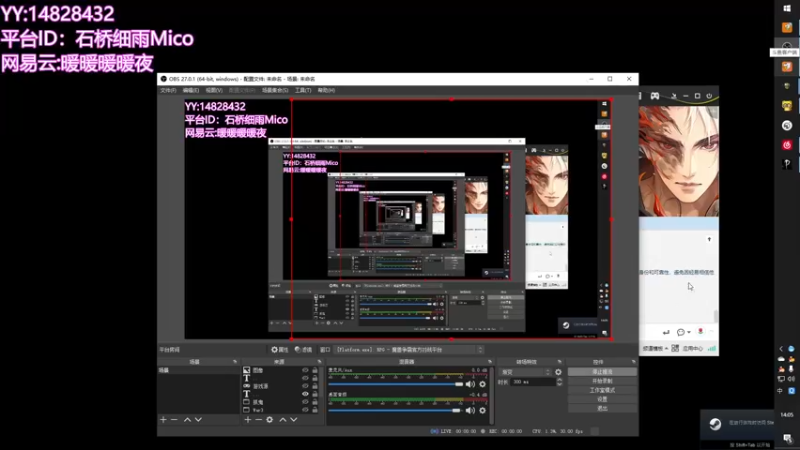Click chat bubble icon in chat window toolbar

click(683, 332)
